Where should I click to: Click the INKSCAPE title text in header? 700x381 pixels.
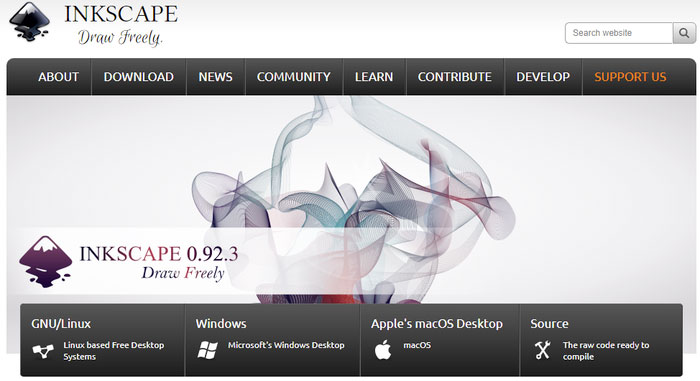[121, 14]
